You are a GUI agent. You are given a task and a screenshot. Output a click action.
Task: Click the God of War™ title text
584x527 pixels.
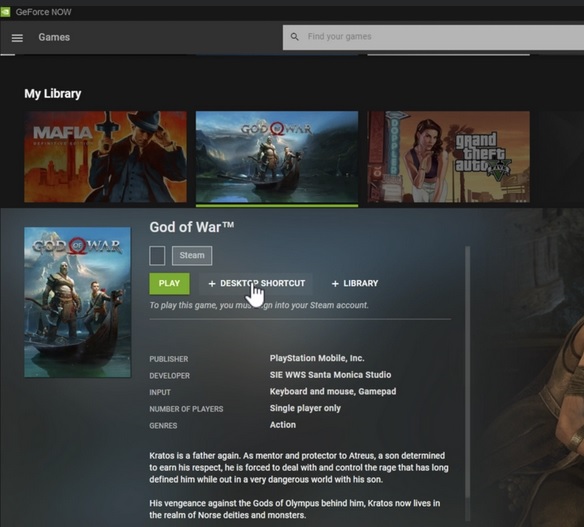192,227
